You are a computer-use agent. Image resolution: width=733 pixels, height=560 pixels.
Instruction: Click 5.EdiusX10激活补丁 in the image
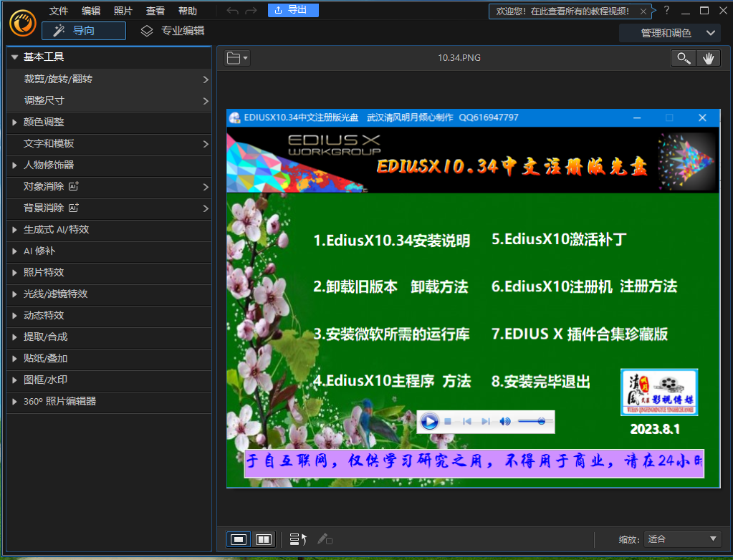559,240
